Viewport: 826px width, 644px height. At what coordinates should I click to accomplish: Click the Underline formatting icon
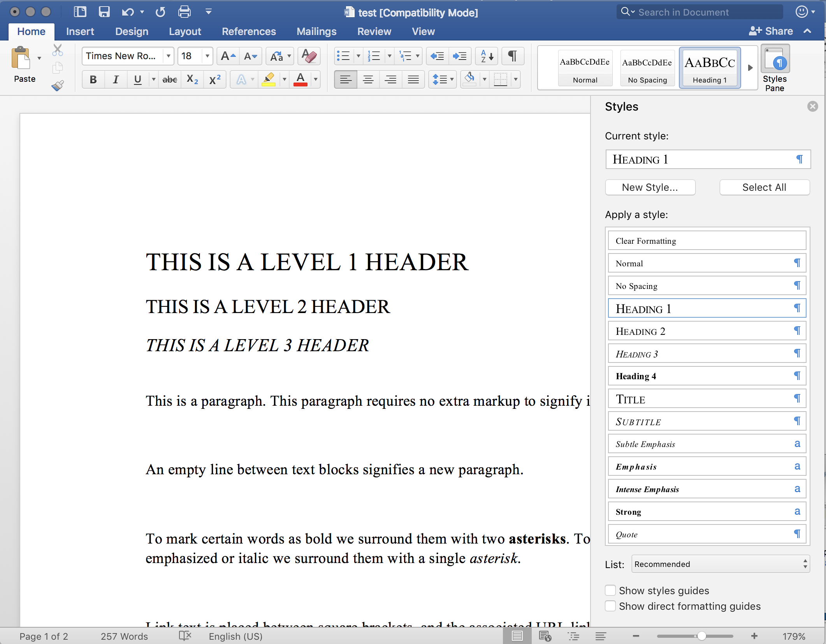(137, 81)
